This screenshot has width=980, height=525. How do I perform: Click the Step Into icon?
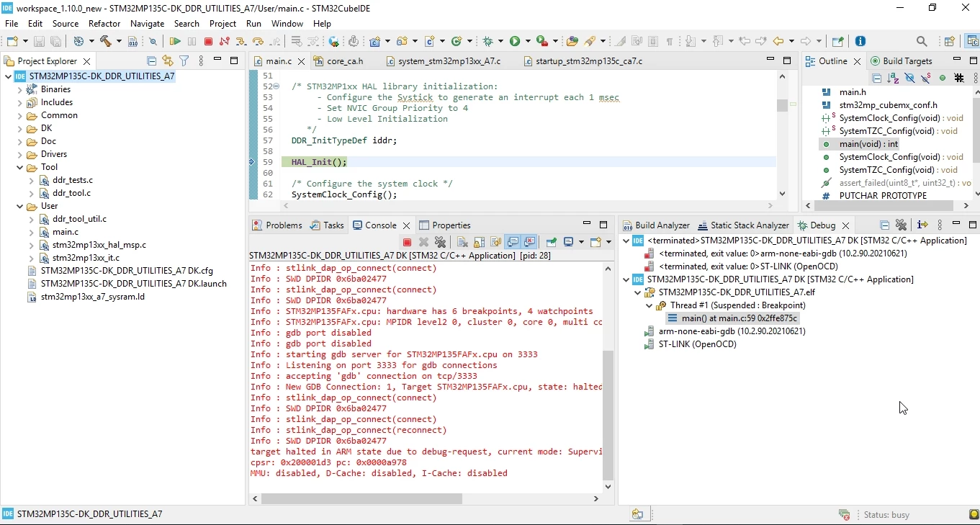241,42
